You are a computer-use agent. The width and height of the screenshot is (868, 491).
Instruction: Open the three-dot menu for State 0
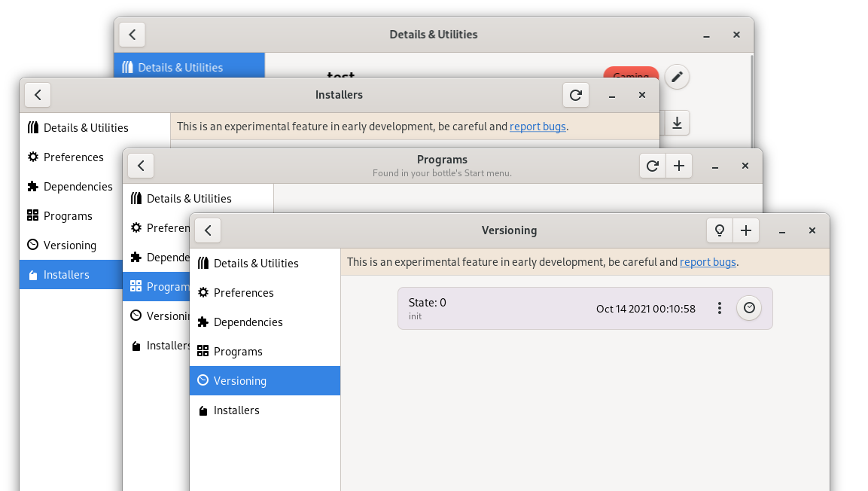720,308
